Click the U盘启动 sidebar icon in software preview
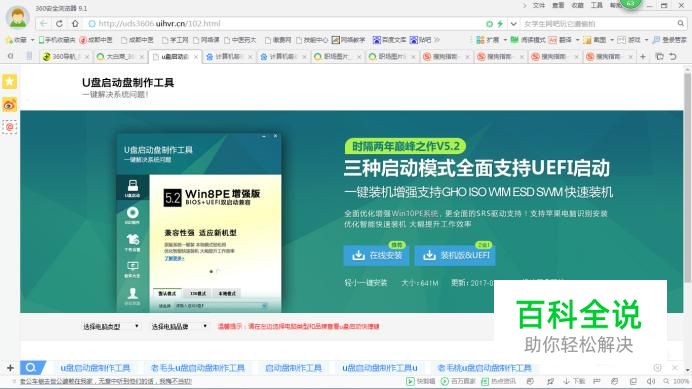Image resolution: width=692 pixels, height=389 pixels. coord(132,188)
